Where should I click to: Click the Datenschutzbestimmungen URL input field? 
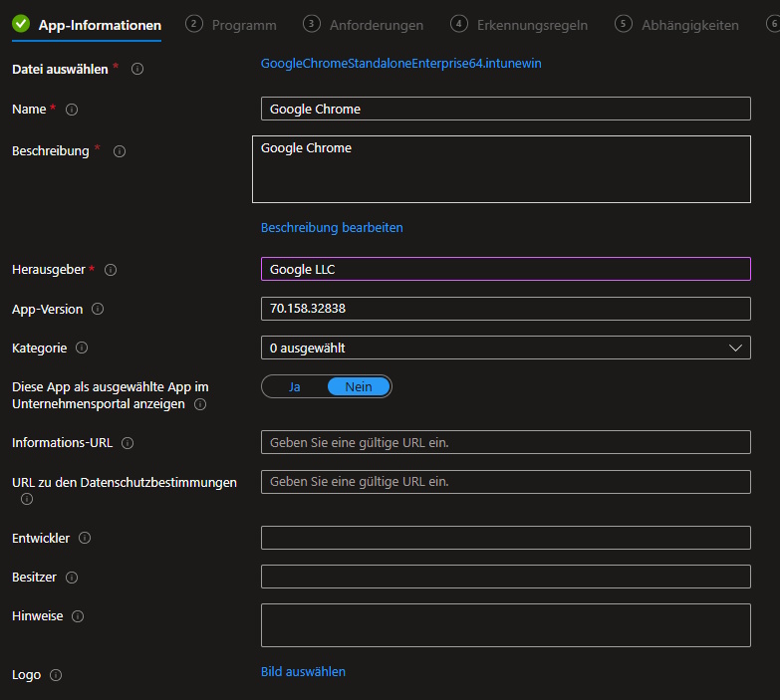506,482
